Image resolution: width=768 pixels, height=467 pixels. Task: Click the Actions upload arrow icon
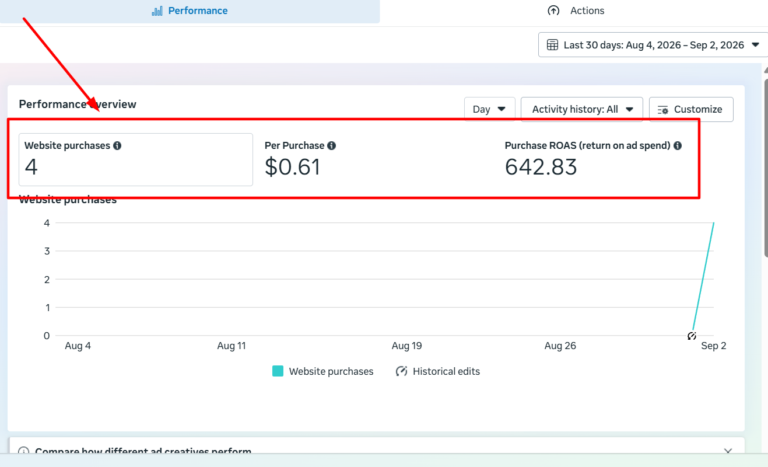coord(553,11)
